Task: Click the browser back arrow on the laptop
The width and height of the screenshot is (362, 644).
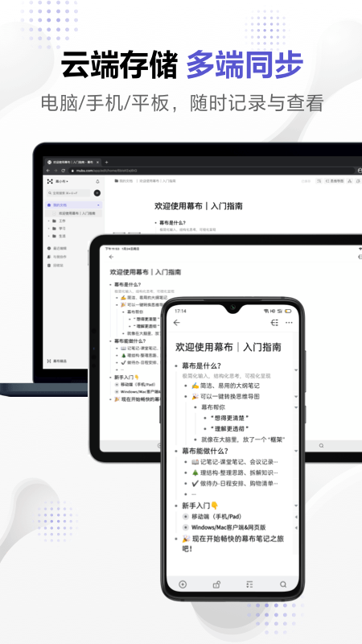Action: (x=48, y=171)
